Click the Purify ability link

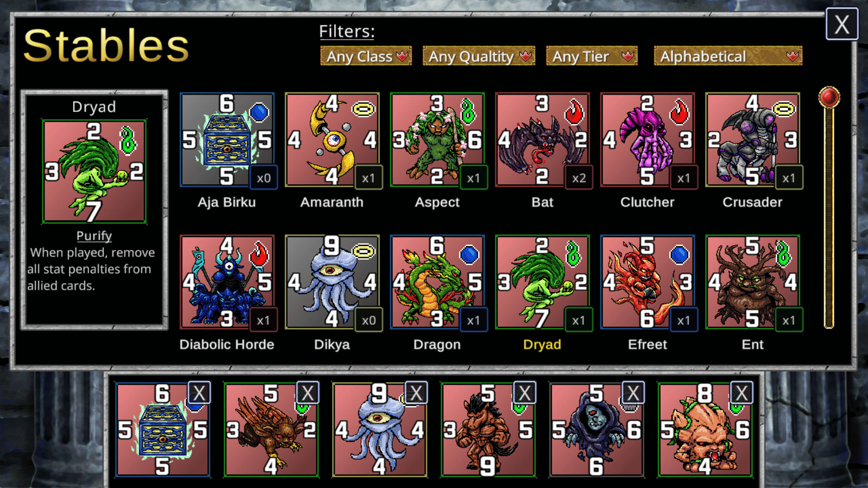(94, 236)
